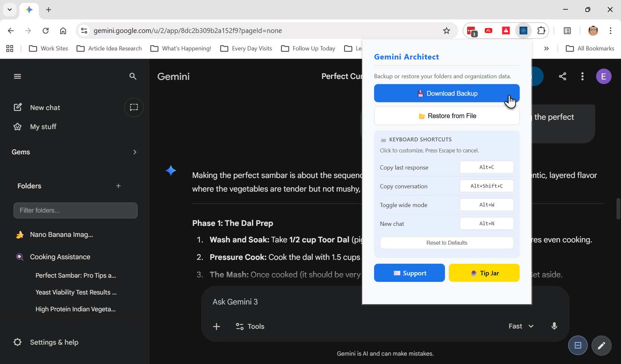Open the Work Sites bookmark folder

tap(48, 48)
